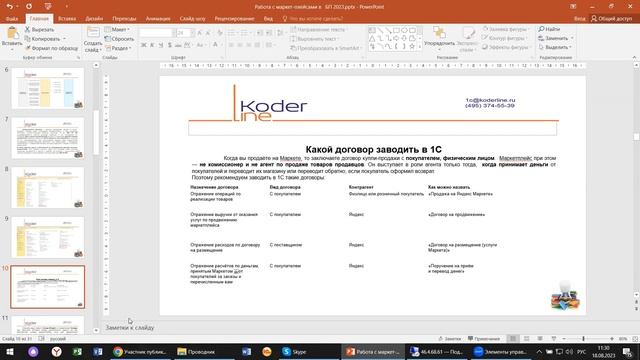Select Формат по образцу format painter
The image size is (640, 360).
click(x=51, y=48)
